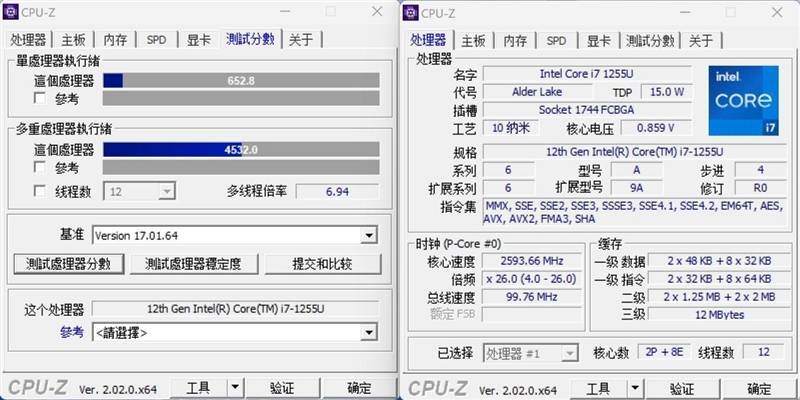Click 规格 field 12th Gen Intel Core
This screenshot has height=400, width=800.
[635, 152]
